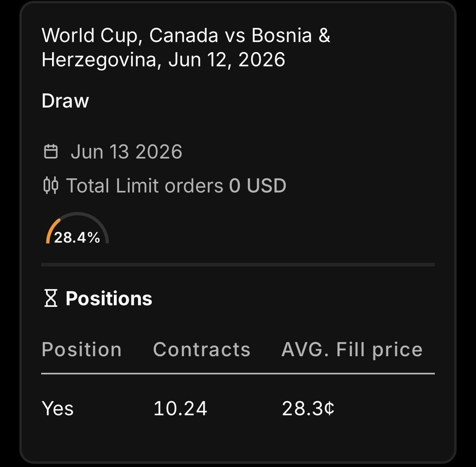
Task: Sort by the Contracts column header
Action: (202, 349)
